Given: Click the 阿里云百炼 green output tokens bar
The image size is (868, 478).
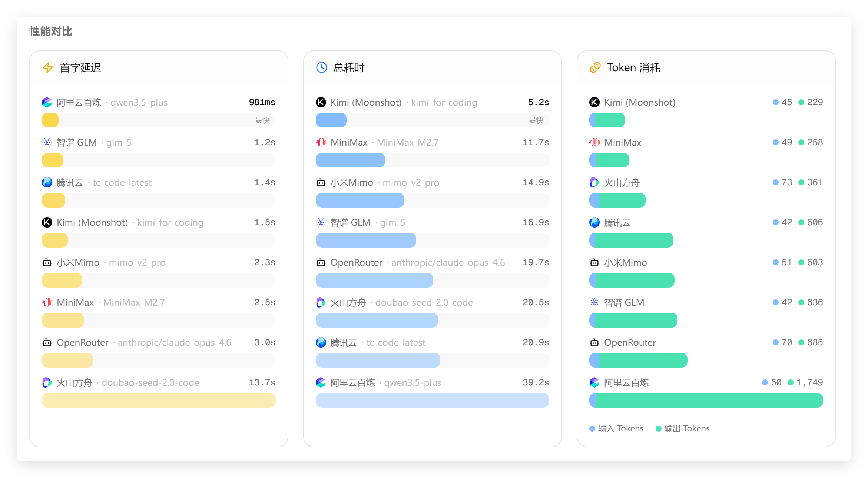Looking at the screenshot, I should [x=709, y=400].
